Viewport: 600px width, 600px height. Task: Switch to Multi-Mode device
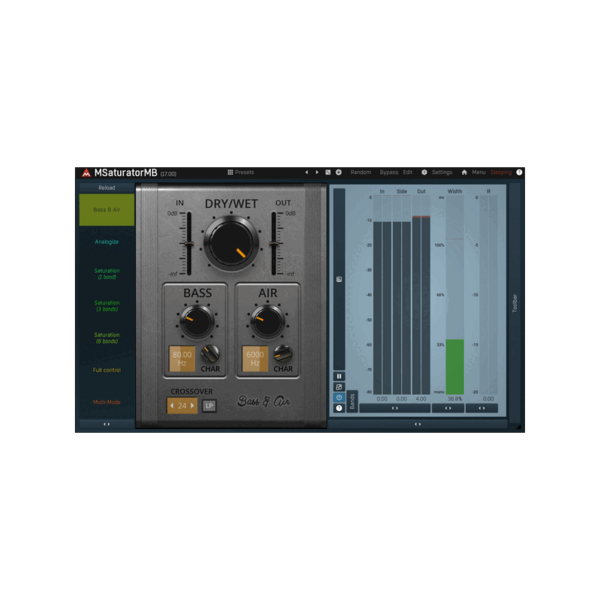(107, 402)
